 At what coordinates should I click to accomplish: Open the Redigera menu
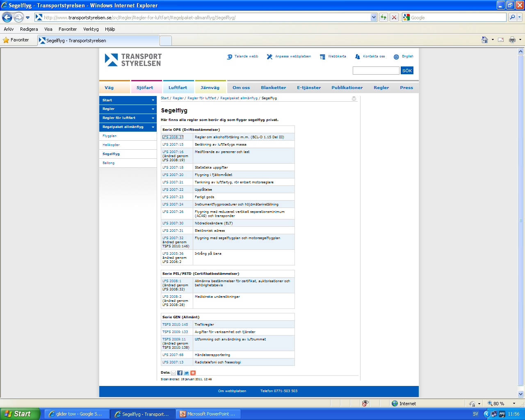[x=29, y=29]
